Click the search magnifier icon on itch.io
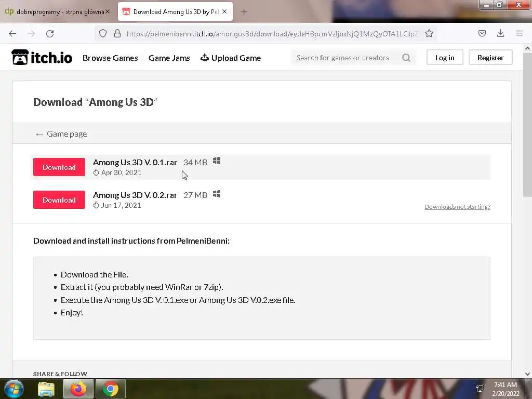The image size is (532, 399). click(x=406, y=58)
